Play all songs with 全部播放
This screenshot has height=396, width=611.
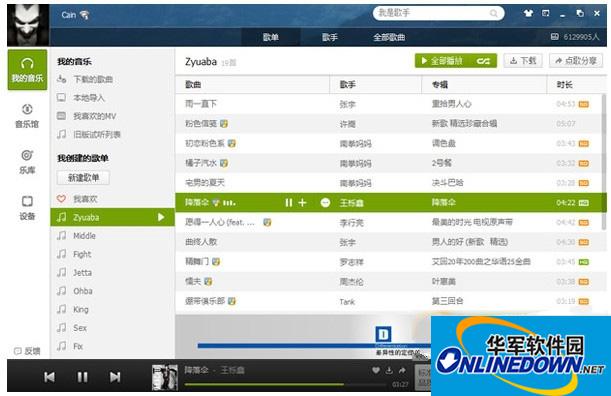(x=442, y=61)
